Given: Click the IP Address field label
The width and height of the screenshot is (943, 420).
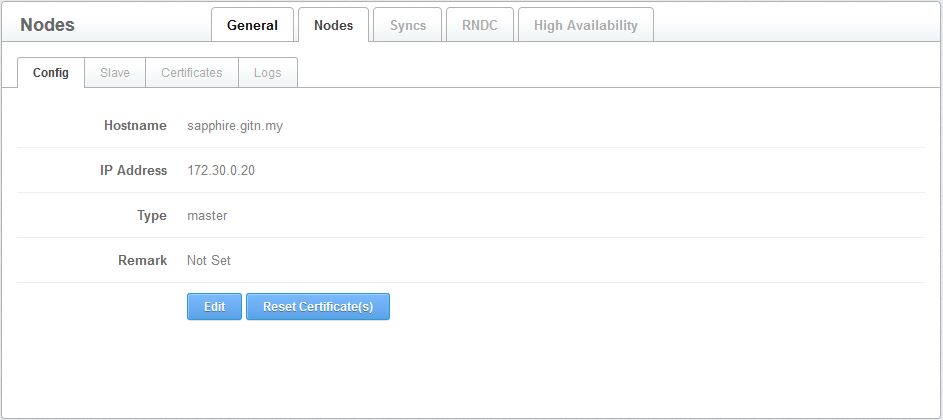Looking at the screenshot, I should 133,171.
